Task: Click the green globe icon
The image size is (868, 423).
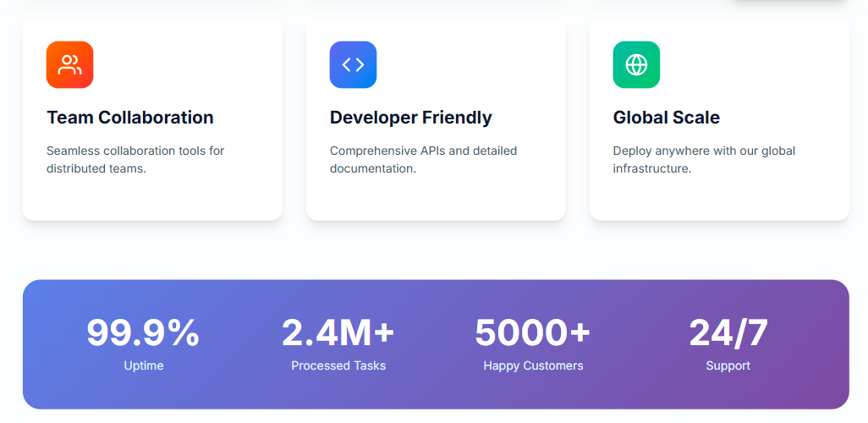Action: (636, 65)
